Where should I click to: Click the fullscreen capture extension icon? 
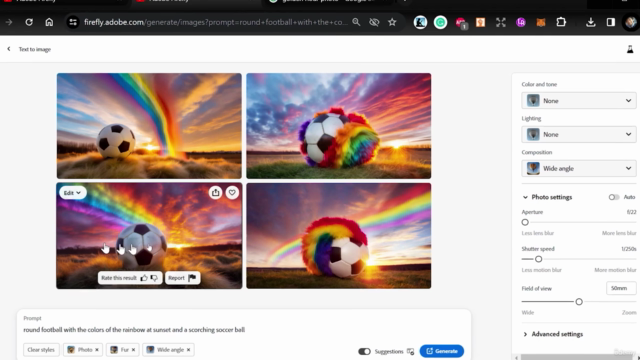click(x=501, y=22)
